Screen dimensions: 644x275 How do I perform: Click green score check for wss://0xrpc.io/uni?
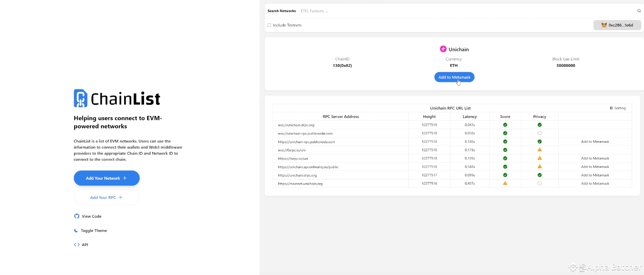pyautogui.click(x=505, y=150)
